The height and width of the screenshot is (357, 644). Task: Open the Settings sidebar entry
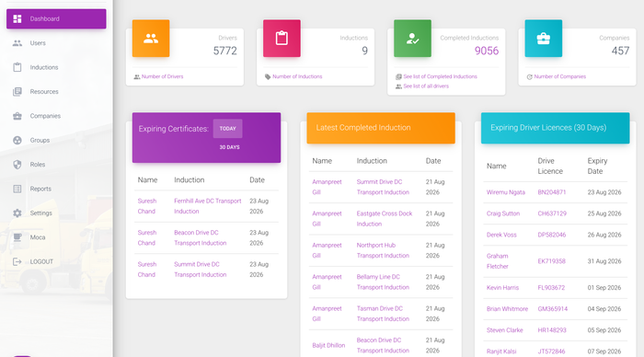56,213
